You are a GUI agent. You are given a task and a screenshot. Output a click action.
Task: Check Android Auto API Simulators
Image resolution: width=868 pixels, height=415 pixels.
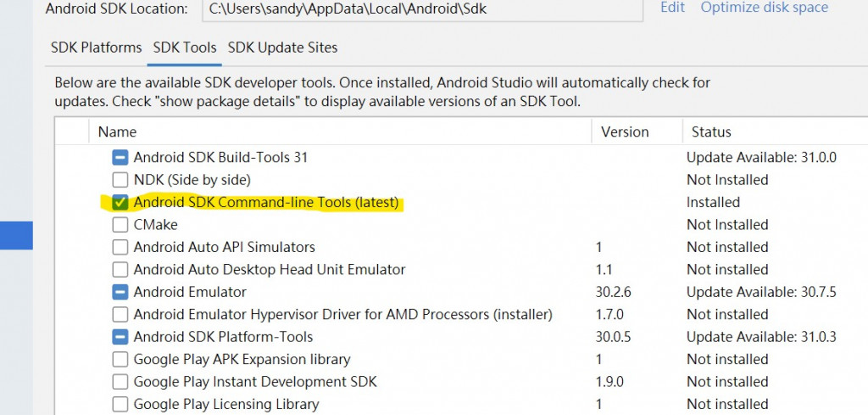point(120,247)
